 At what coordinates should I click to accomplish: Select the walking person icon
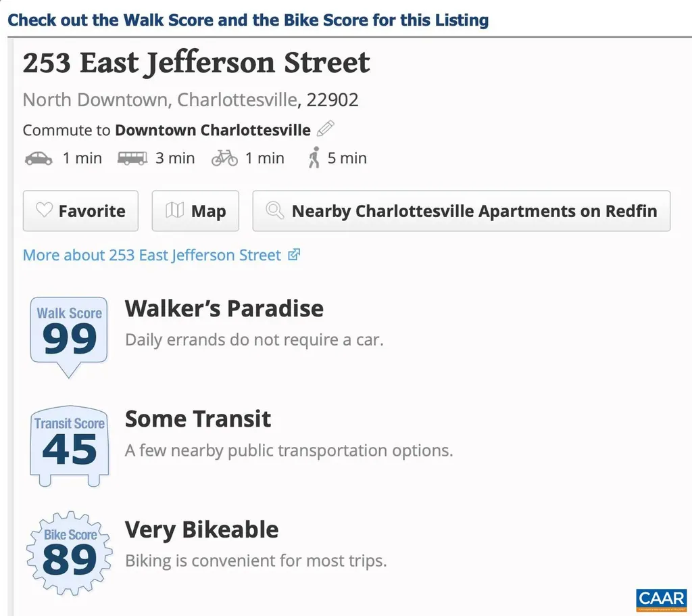(315, 158)
